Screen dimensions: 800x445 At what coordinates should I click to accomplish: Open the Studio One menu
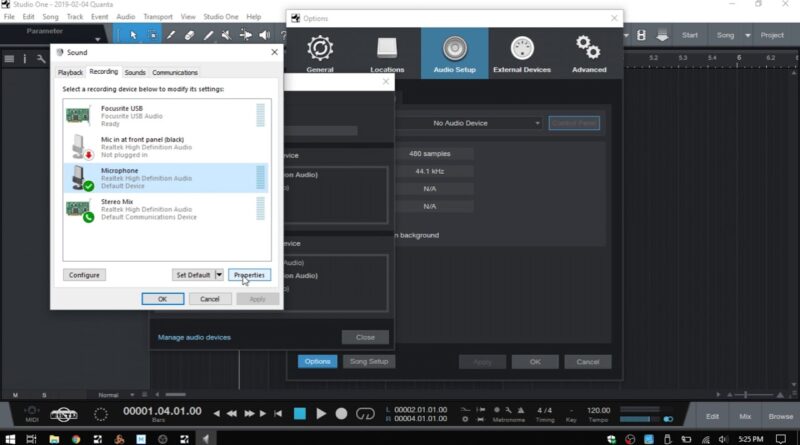pyautogui.click(x=220, y=17)
